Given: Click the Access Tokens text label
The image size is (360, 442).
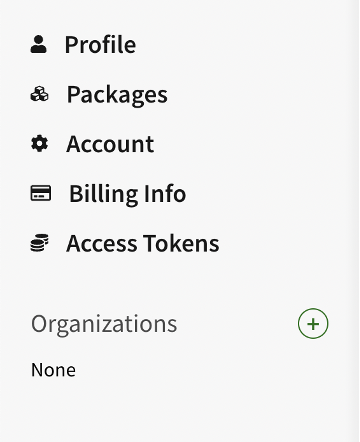Looking at the screenshot, I should [x=143, y=243].
